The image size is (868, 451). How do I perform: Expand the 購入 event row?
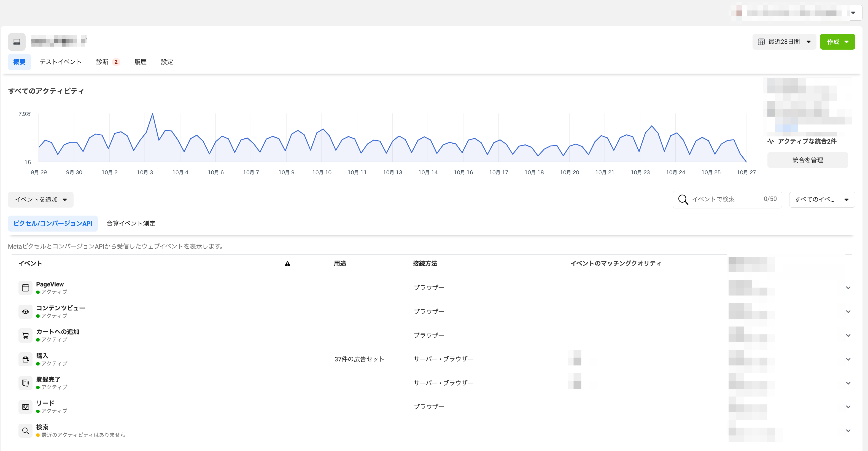click(848, 359)
